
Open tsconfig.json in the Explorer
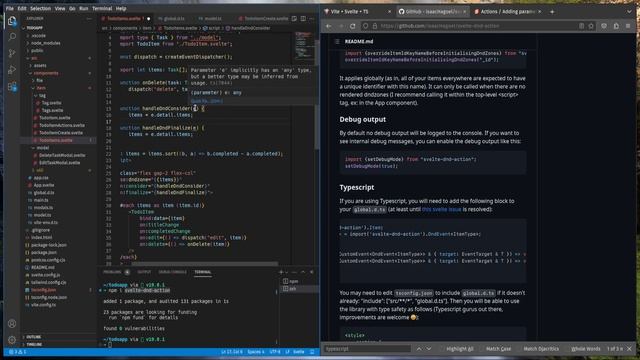44,290
